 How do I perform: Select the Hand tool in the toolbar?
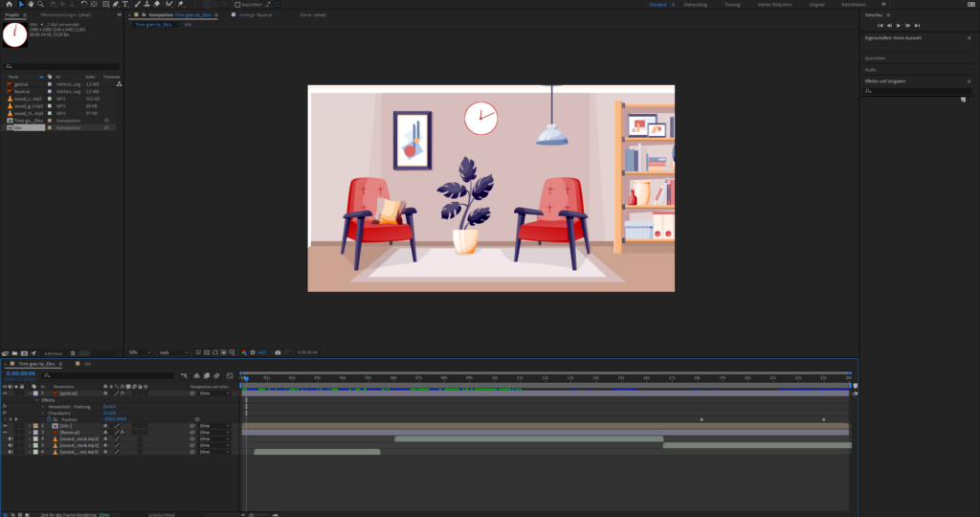[x=30, y=4]
